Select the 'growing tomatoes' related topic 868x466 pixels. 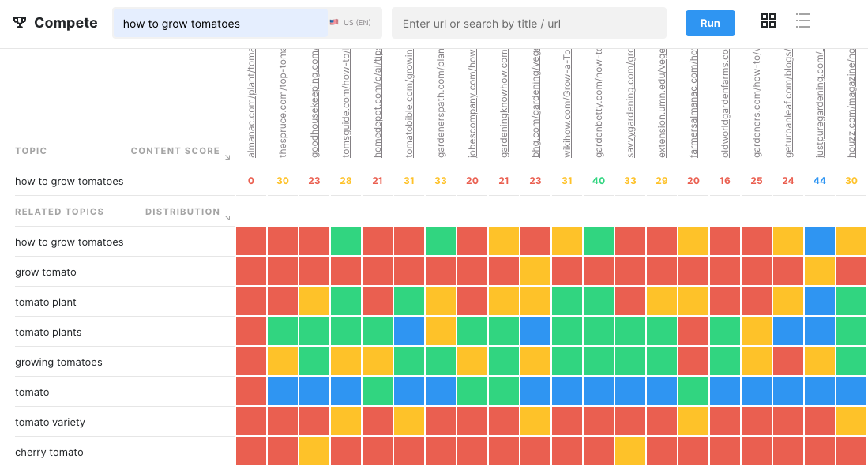(x=58, y=362)
